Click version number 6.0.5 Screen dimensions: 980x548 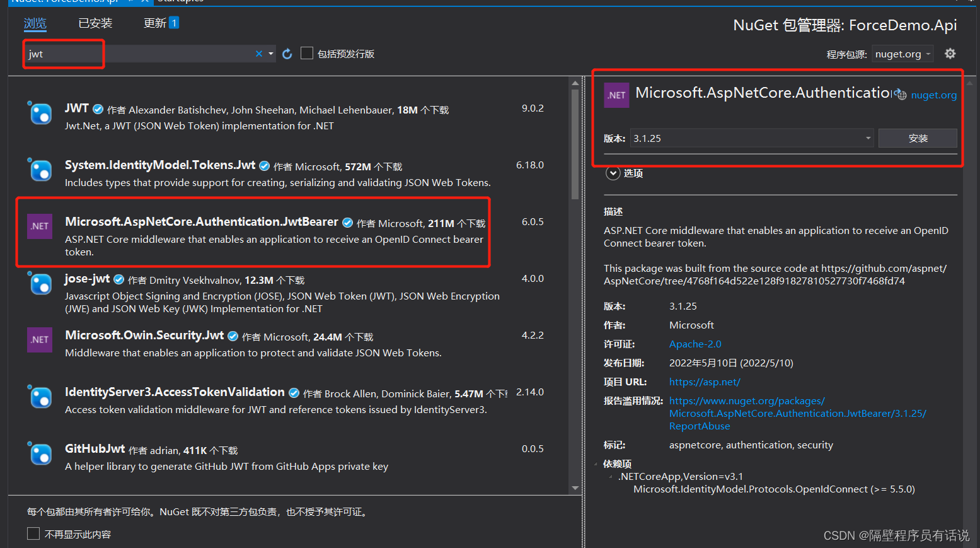[533, 222]
